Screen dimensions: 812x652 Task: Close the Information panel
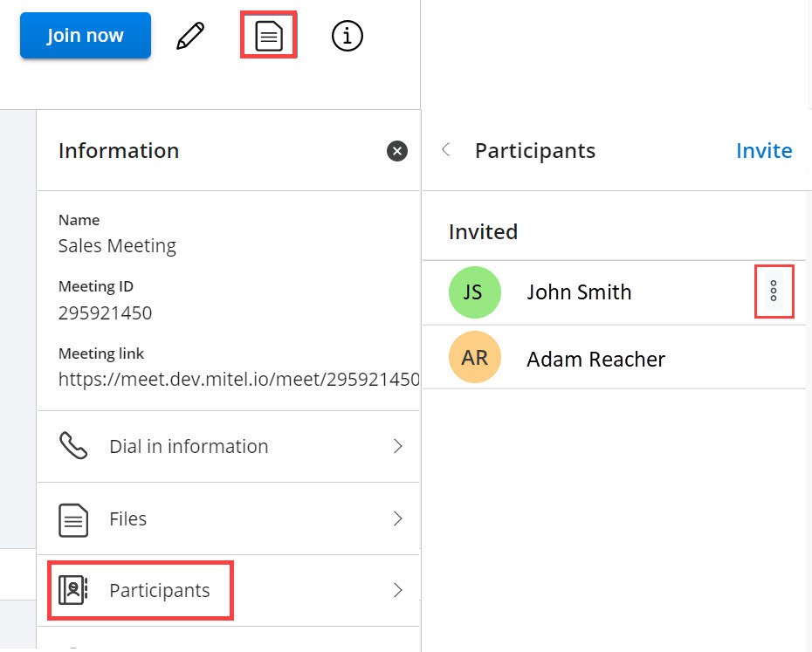tap(397, 152)
